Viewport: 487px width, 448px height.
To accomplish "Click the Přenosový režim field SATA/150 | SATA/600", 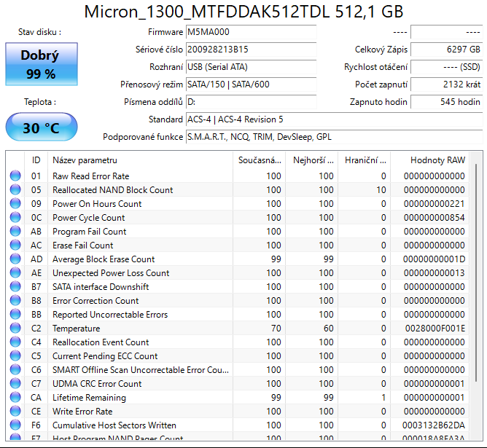I will 251,85.
